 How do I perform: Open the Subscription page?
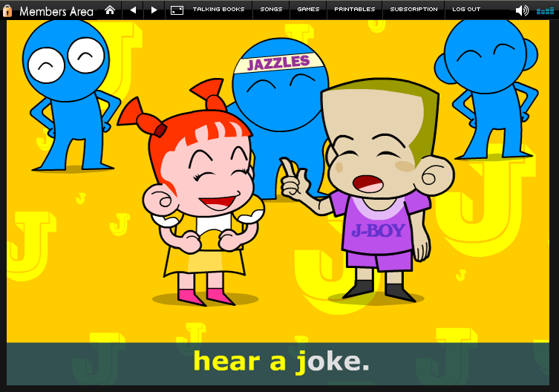[413, 10]
